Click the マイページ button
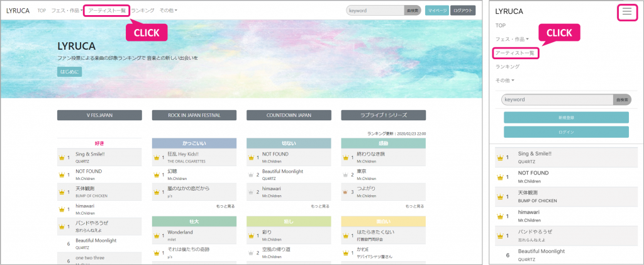Image resolution: width=644 pixels, height=265 pixels. point(436,11)
